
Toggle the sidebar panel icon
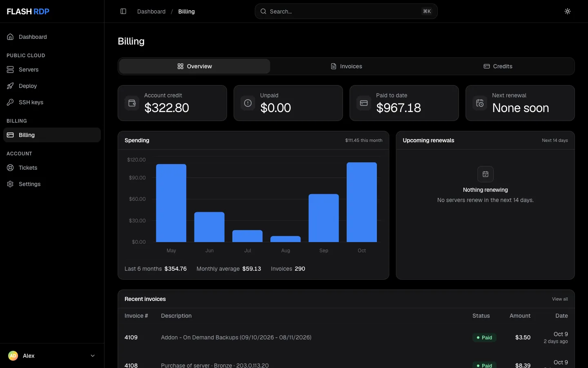[x=123, y=11]
